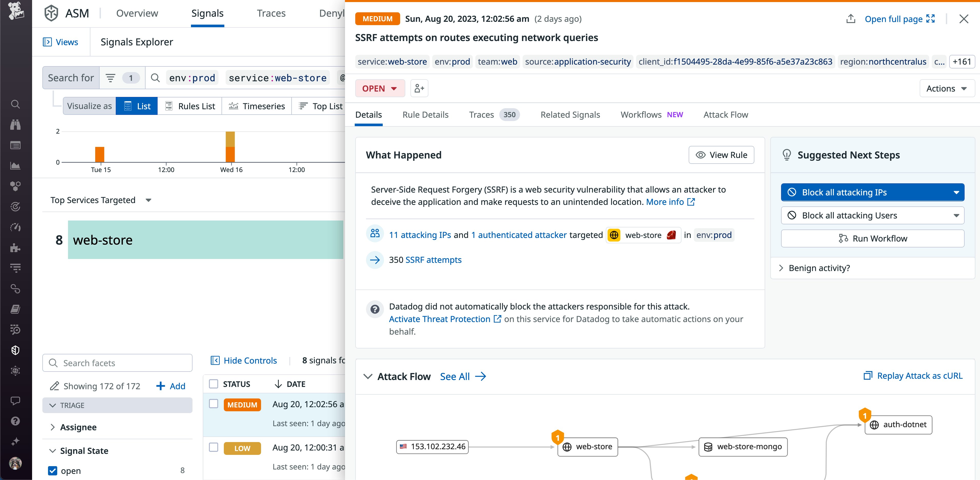980x480 pixels.
Task: Open the Related Signals tab
Action: [570, 115]
